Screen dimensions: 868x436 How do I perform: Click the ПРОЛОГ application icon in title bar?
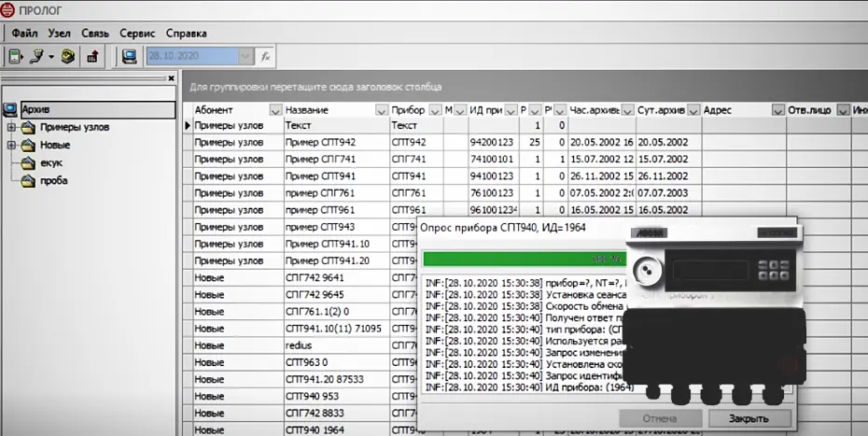(x=7, y=10)
